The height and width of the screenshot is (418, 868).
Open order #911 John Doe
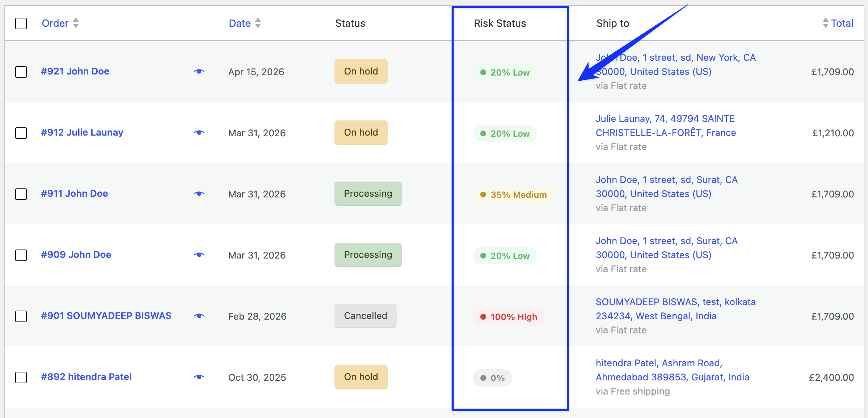coord(74,193)
